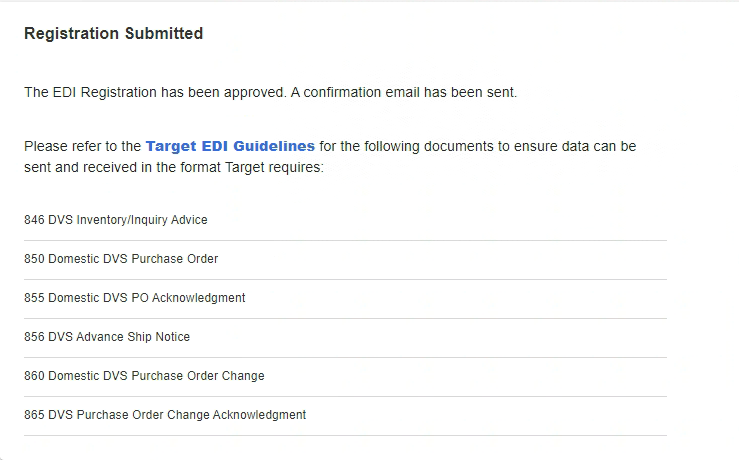The height and width of the screenshot is (461, 739).
Task: Select "Domestic DVS Purchase Order" in the 850 row
Action: pos(133,259)
